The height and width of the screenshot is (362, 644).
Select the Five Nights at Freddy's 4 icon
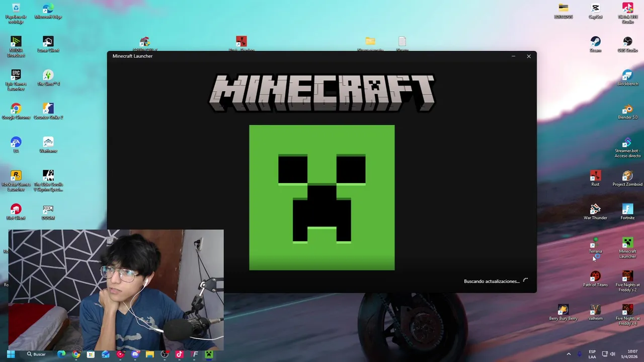627,315
